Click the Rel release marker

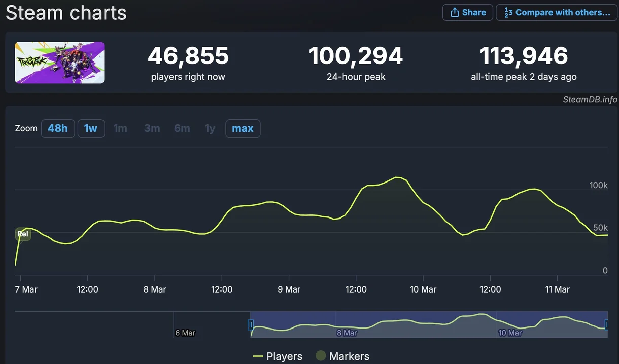tap(23, 234)
